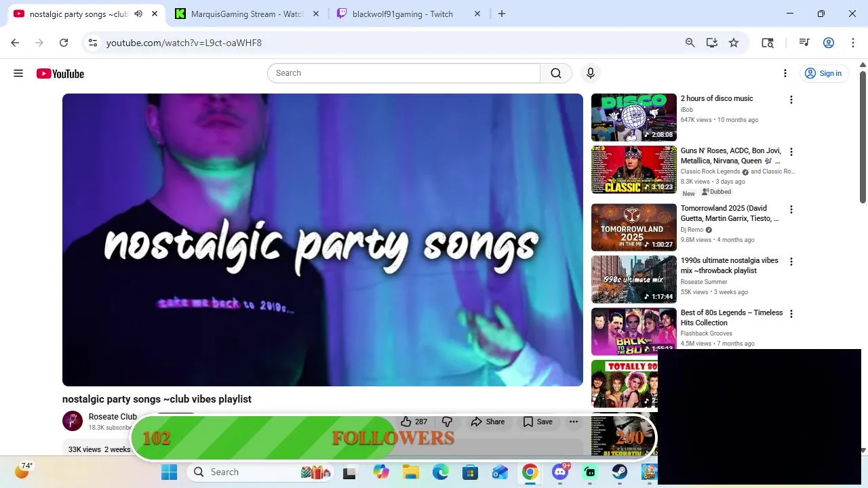Open options for Best of 80s Legends
The image size is (868, 488).
click(791, 314)
